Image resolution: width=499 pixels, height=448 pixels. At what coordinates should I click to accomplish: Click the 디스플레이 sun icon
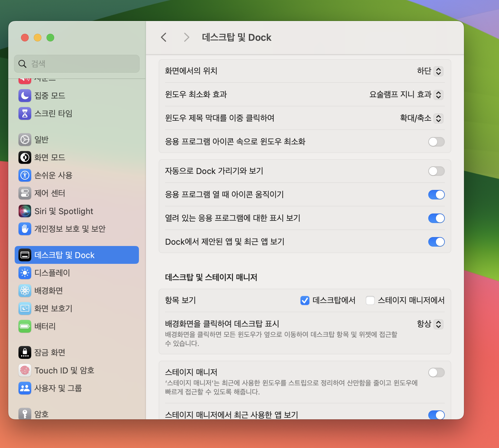pyautogui.click(x=25, y=273)
